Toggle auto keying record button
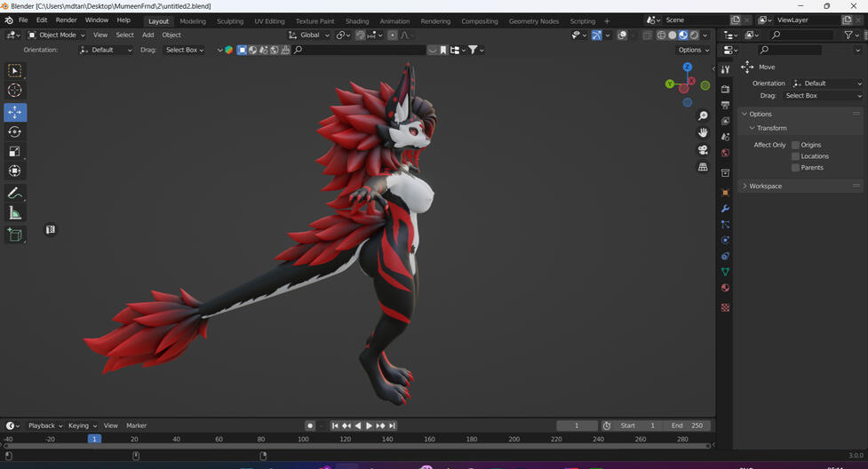Screen dimensions: 868x469 pos(310,425)
